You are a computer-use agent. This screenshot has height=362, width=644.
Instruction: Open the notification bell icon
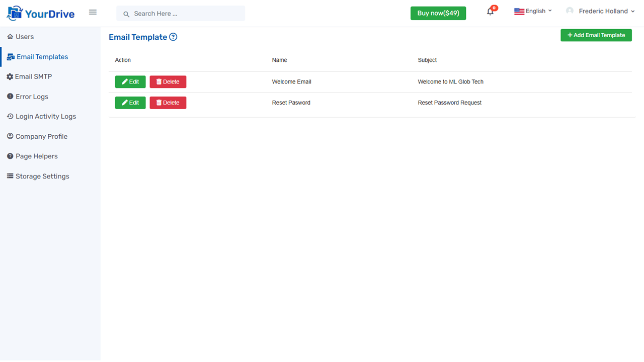(x=490, y=11)
